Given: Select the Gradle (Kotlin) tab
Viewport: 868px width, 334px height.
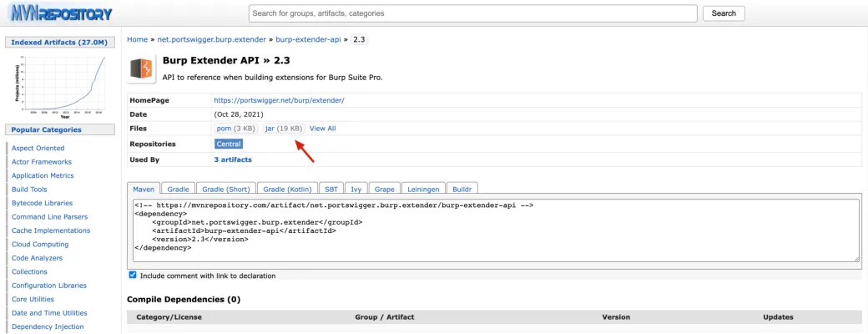Looking at the screenshot, I should 288,189.
